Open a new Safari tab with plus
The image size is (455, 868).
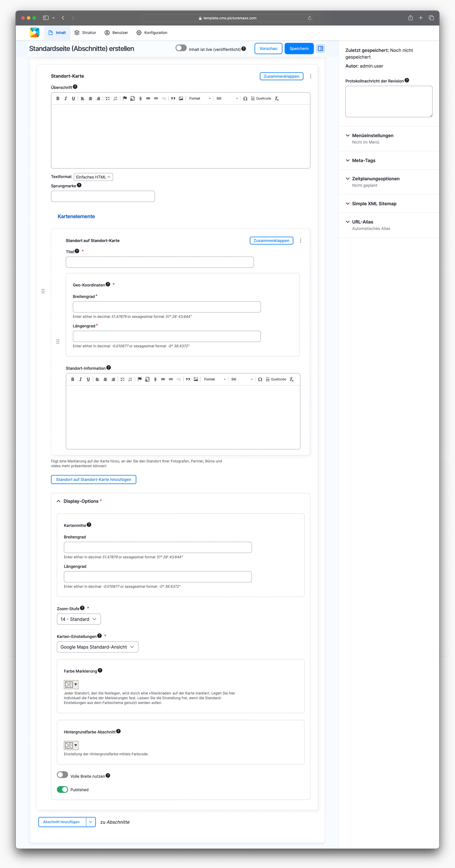click(x=421, y=18)
